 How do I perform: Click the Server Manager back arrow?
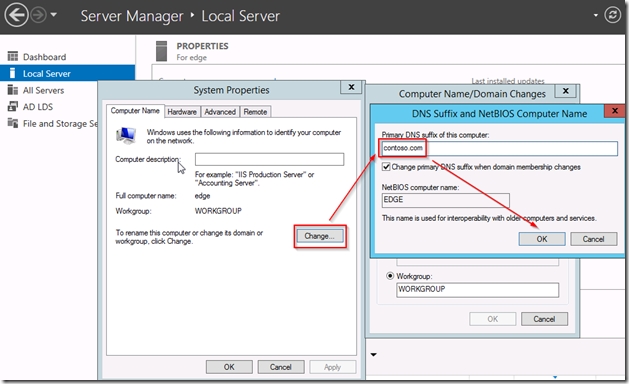coord(16,15)
